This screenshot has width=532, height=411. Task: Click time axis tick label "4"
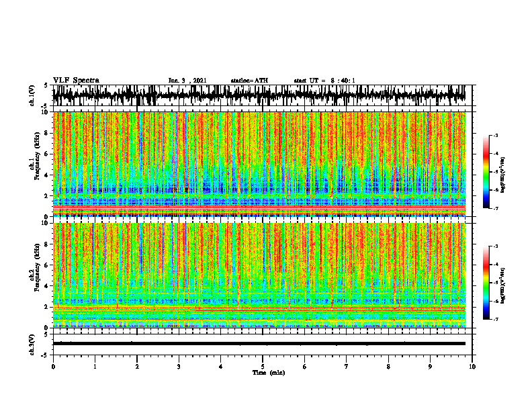tap(221, 367)
